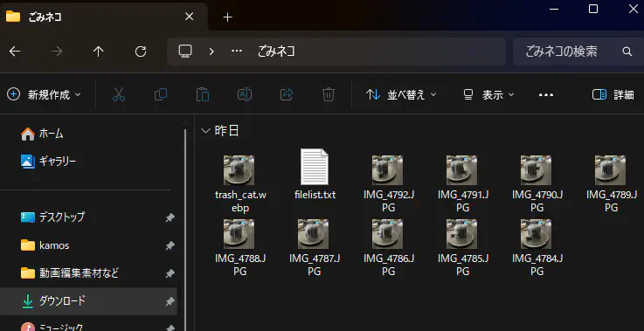This screenshot has width=644, height=331.
Task: Refresh the ごみネコ folder view
Action: click(141, 52)
